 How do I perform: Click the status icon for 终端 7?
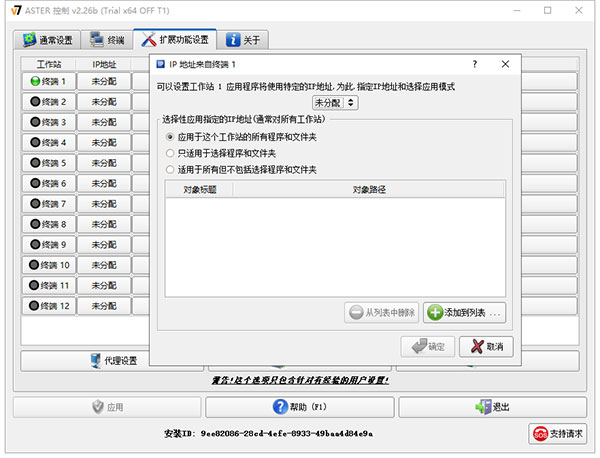click(x=35, y=203)
